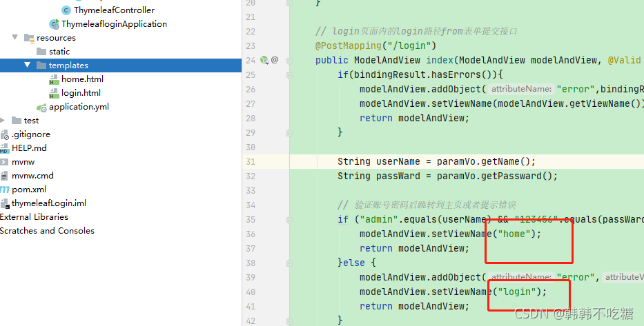Click the @PostMapping annotation text
Viewport: 644px width, 326px height.
(x=349, y=45)
